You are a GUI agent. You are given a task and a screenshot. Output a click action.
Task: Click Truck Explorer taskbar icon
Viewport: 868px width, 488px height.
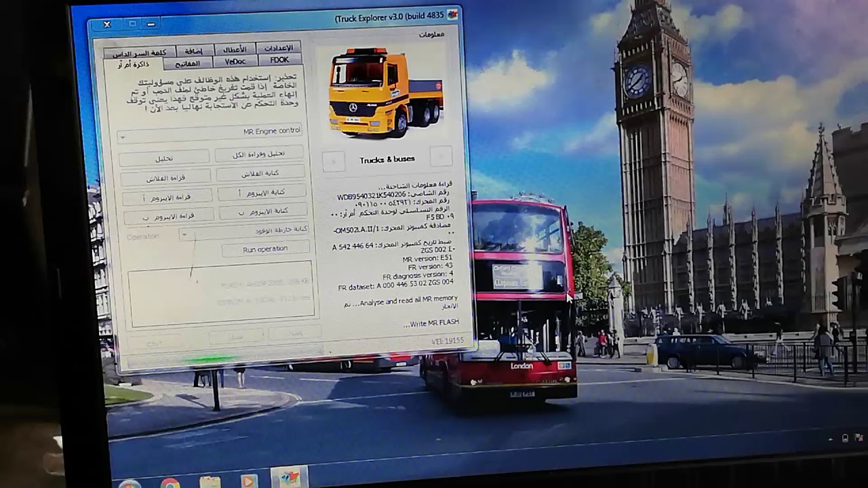click(290, 477)
